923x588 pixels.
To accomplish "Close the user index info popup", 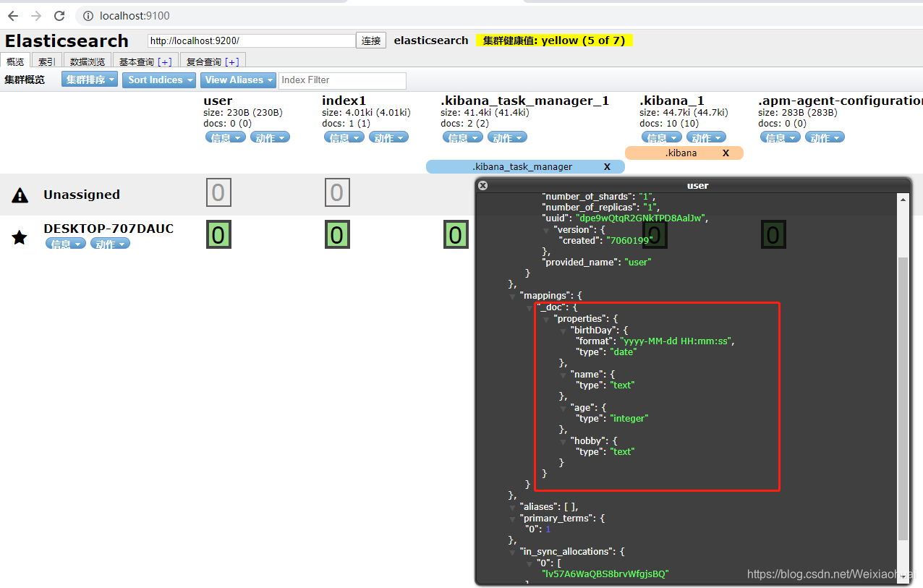I will tap(482, 185).
